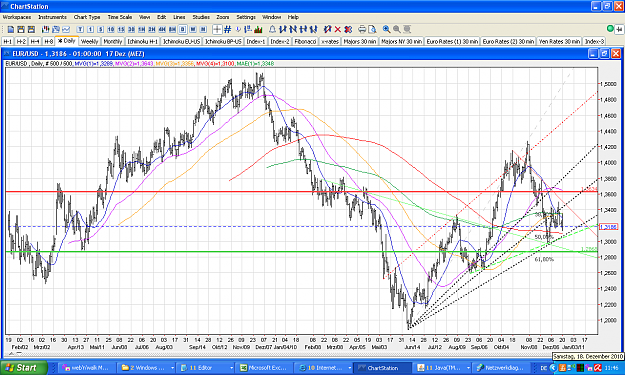This screenshot has width=625, height=375.
Task: Click the pin icon at toolbar right
Action: (619, 29)
